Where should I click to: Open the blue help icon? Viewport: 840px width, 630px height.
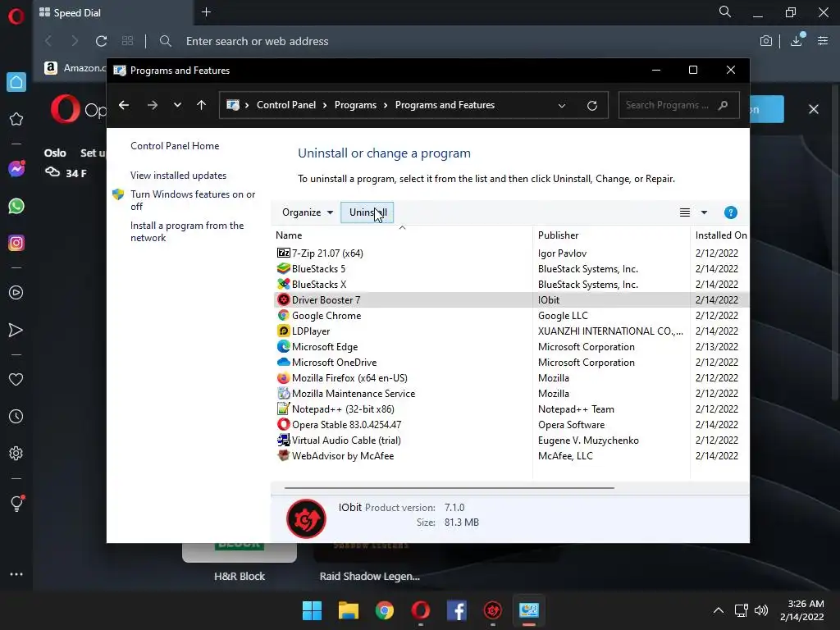point(731,212)
